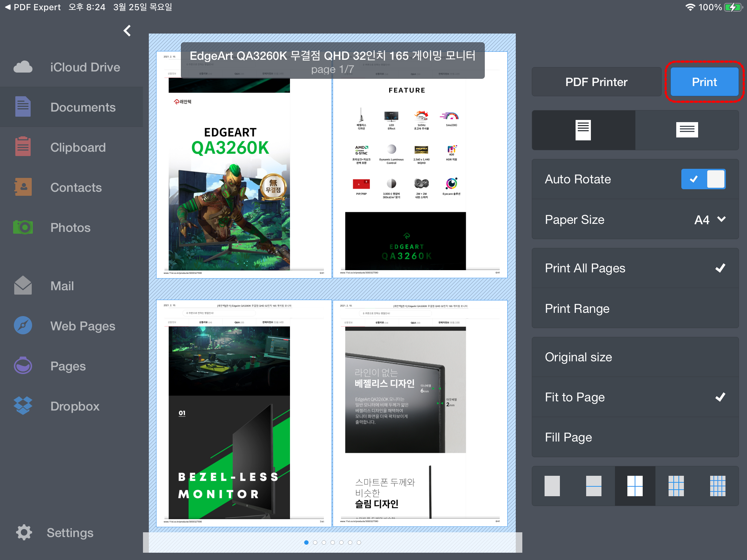Choose two pages per sheet layout
Screen dimensions: 747x560
[x=593, y=486]
